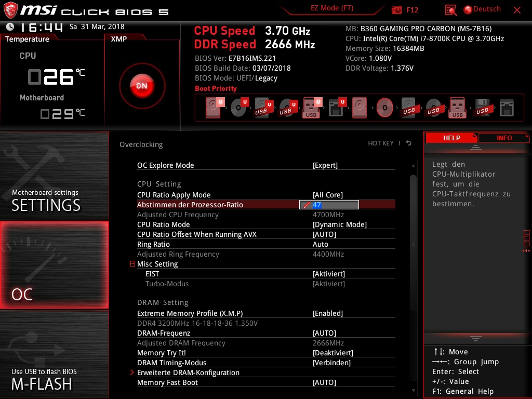This screenshot has height=399, width=532.
Task: Click the scroll down arrow of settings list
Action: click(x=413, y=391)
